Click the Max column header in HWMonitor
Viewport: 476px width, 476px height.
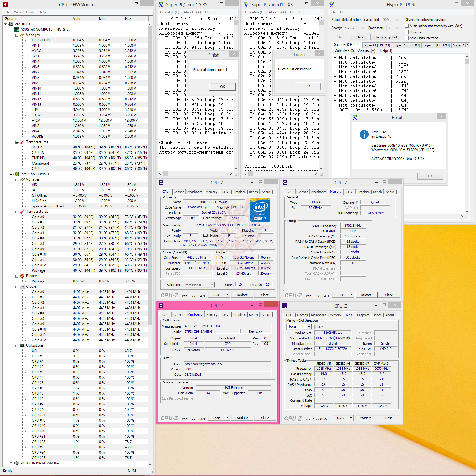point(136,18)
